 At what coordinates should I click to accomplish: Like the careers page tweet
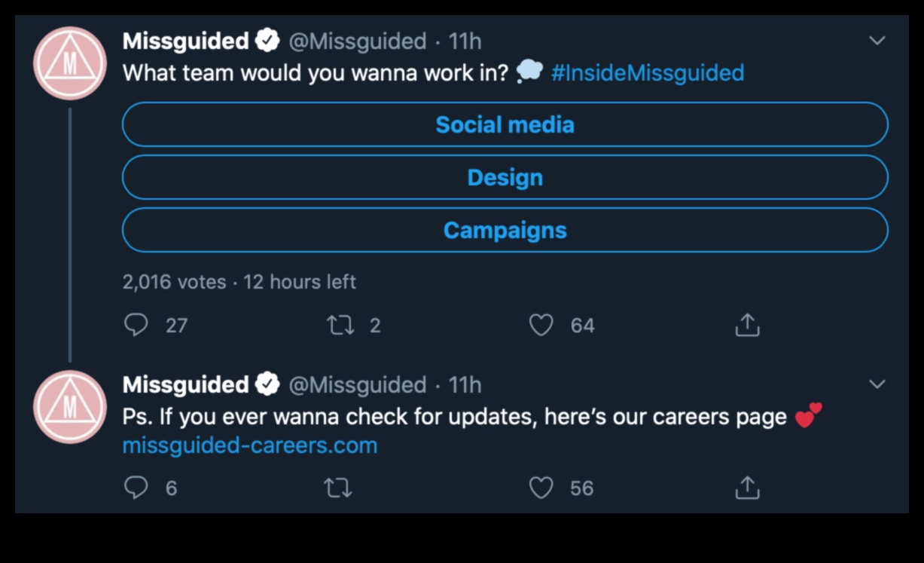click(541, 488)
